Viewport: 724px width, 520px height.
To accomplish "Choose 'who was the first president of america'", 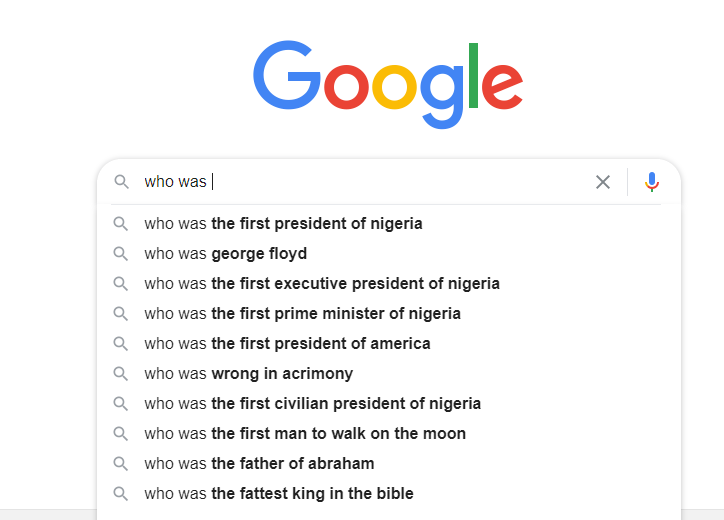I will (287, 344).
